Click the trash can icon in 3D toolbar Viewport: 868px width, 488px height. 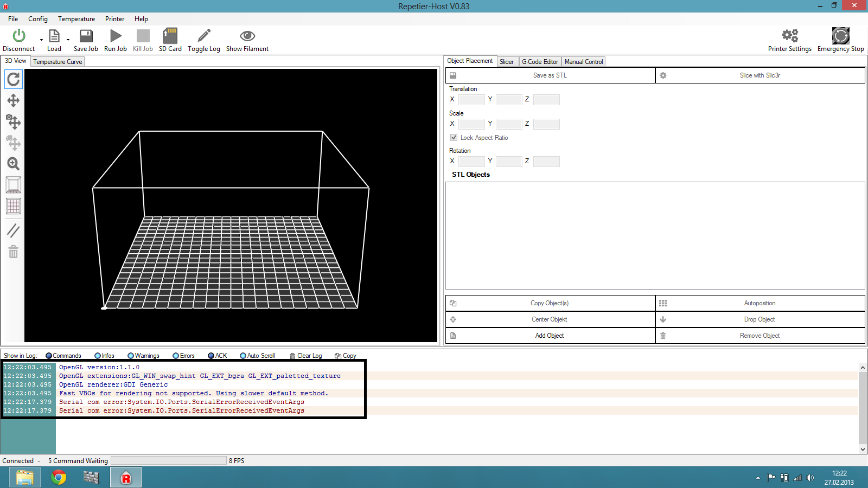(x=14, y=252)
